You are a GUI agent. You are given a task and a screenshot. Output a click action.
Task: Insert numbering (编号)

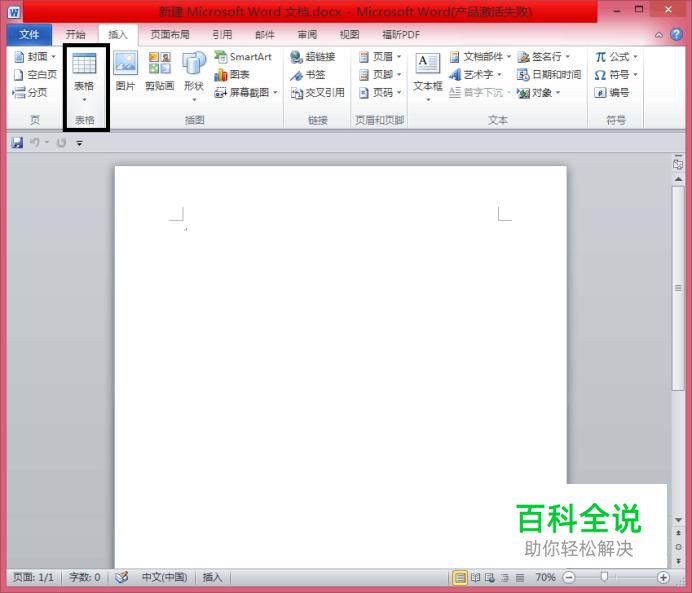pyautogui.click(x=612, y=92)
